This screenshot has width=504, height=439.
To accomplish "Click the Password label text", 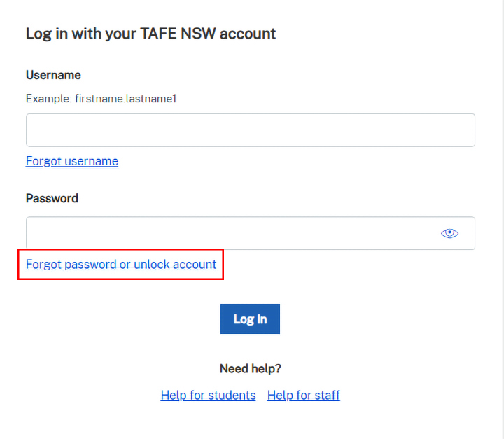I will (52, 198).
